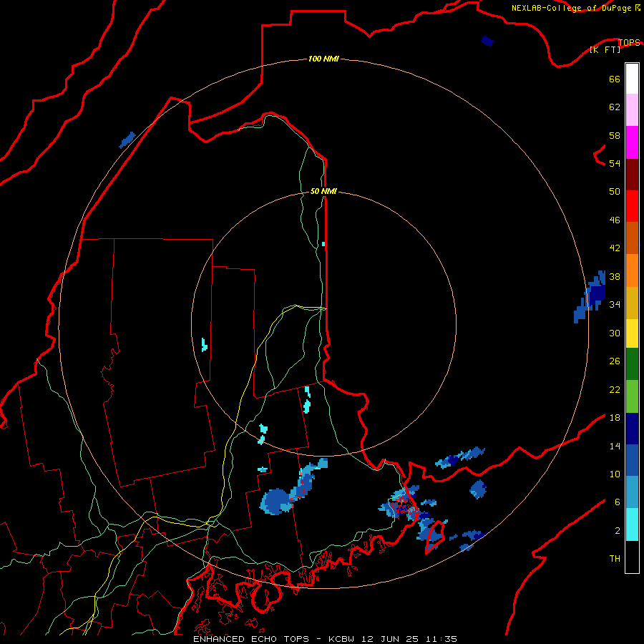Click the orange 42 kft legend swatch
Image resolution: width=644 pixels, height=644 pixels.
point(632,270)
